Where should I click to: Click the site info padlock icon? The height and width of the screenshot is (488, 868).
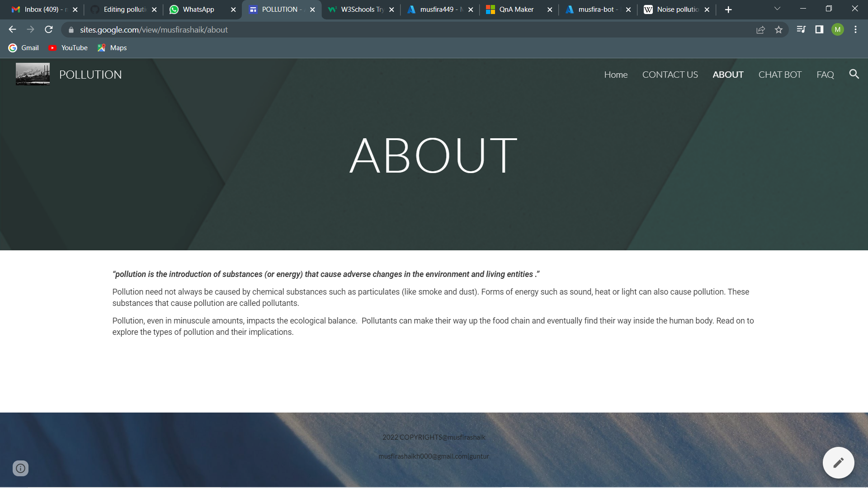point(71,30)
